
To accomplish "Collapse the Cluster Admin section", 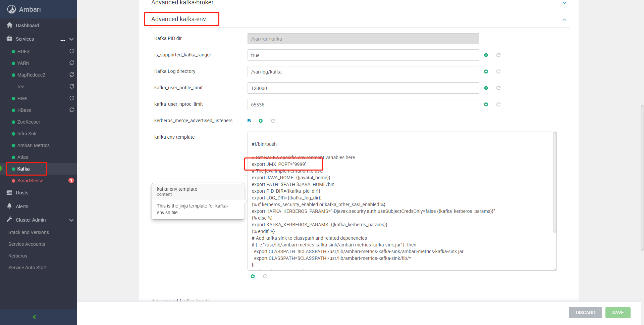I will click(x=71, y=220).
